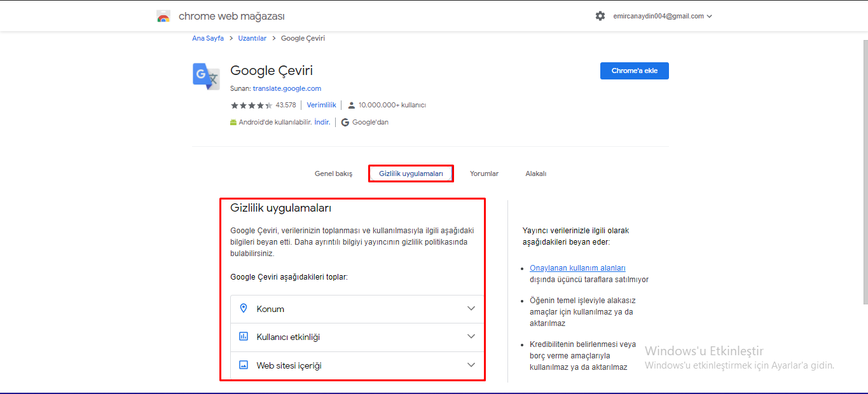This screenshot has height=394, width=868.
Task: Click the Kullanıcı etkinliği chart icon
Action: (x=243, y=336)
